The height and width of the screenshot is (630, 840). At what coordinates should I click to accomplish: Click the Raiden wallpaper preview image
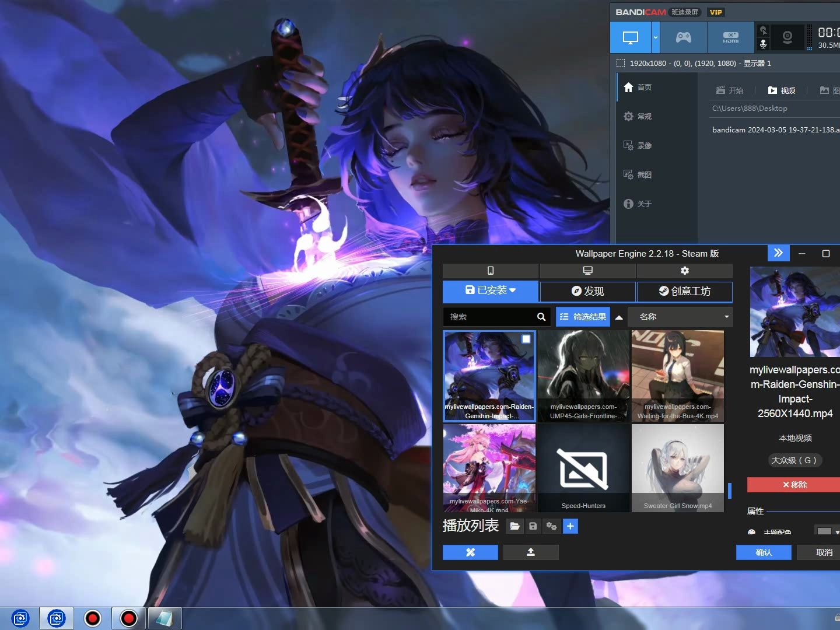(794, 311)
